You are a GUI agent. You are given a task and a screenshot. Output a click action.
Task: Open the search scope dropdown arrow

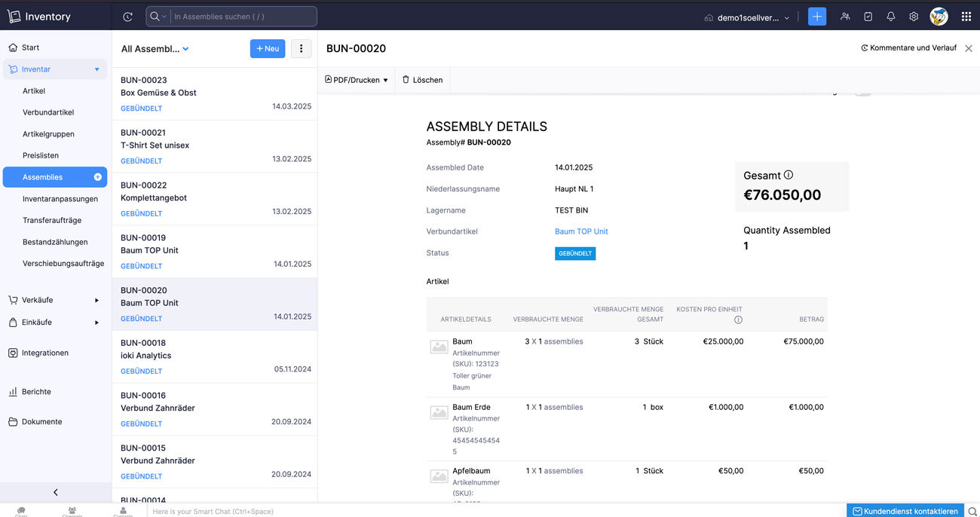point(164,17)
